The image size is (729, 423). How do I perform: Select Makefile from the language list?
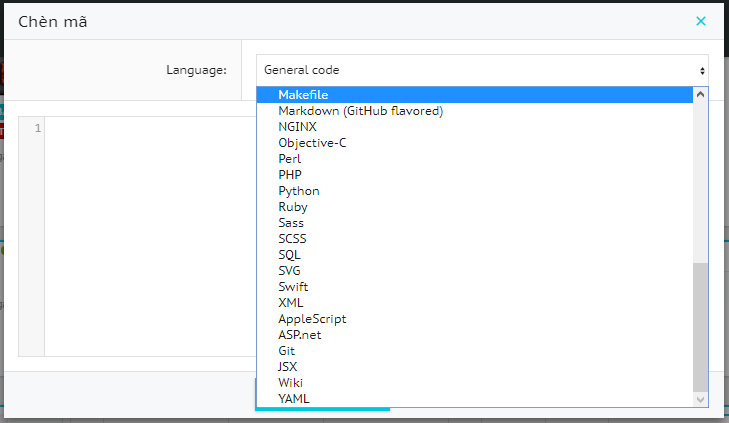tap(303, 95)
